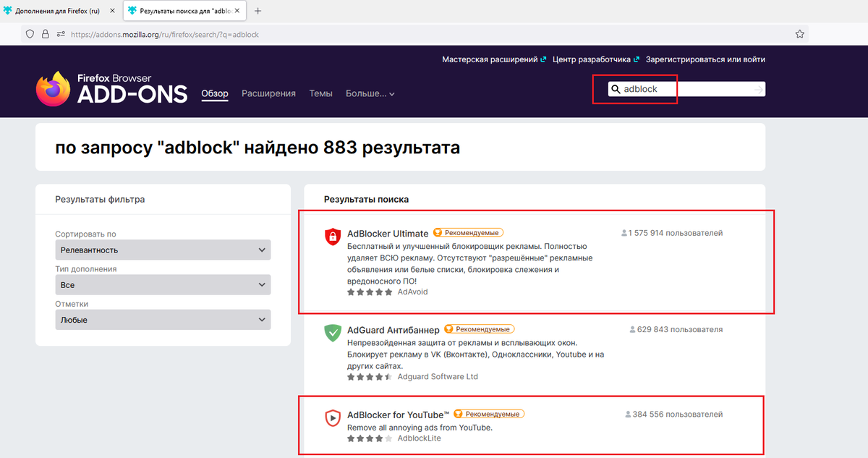Open the 'Расширения' section
This screenshot has height=458, width=868.
pos(268,93)
